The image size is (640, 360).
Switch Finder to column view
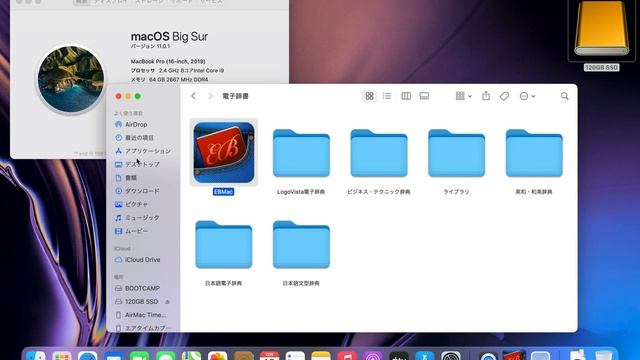(406, 96)
